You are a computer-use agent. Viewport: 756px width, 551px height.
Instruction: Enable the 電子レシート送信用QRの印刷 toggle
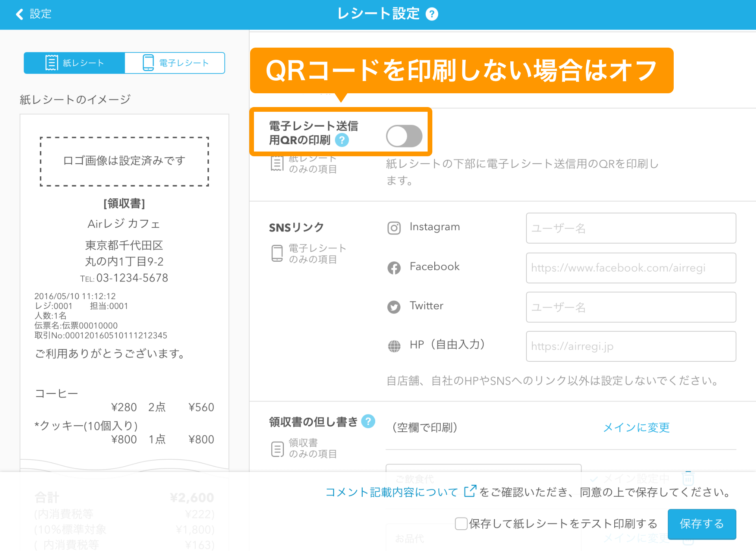pos(404,135)
